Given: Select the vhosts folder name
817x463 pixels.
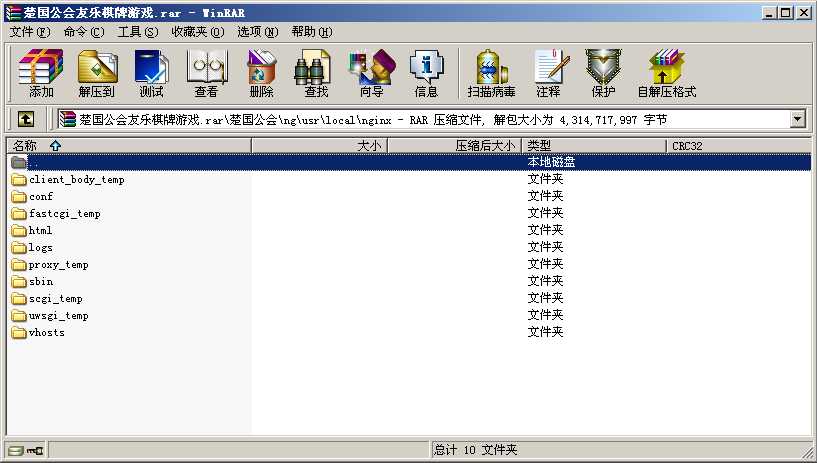Looking at the screenshot, I should [46, 333].
